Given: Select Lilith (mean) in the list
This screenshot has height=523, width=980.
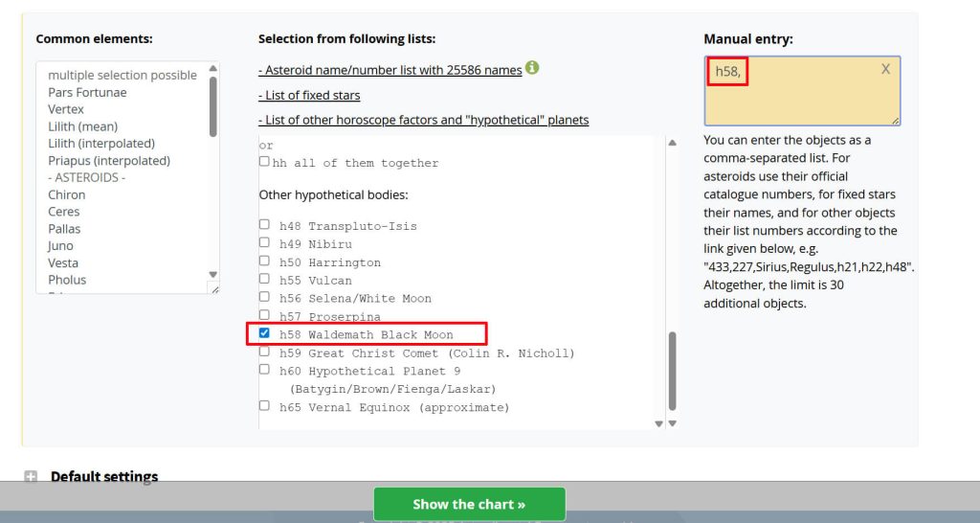Looking at the screenshot, I should (x=83, y=126).
